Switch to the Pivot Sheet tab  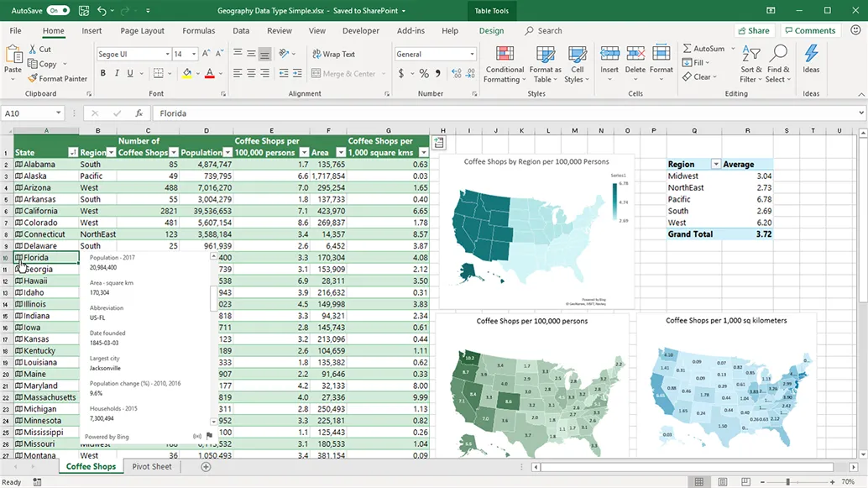point(151,467)
